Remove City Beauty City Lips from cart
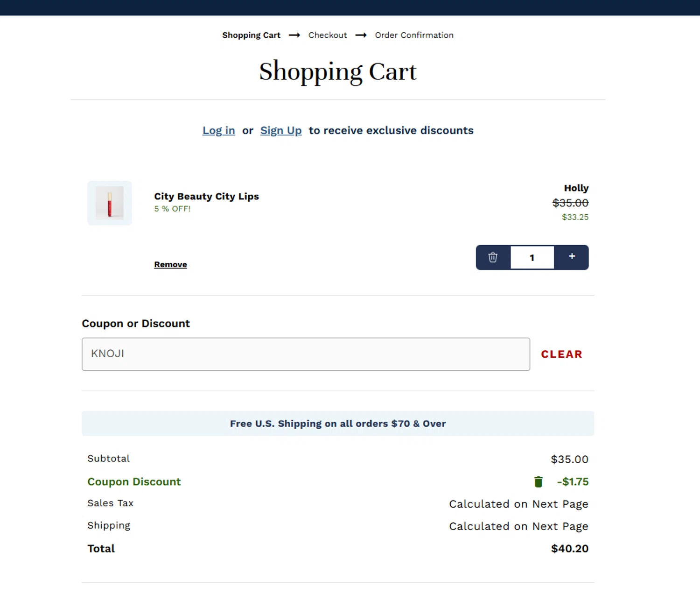This screenshot has width=700, height=601. click(x=170, y=265)
